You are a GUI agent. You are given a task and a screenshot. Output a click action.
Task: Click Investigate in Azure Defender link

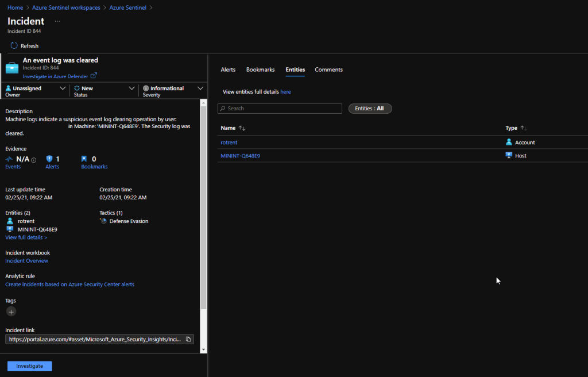click(55, 76)
